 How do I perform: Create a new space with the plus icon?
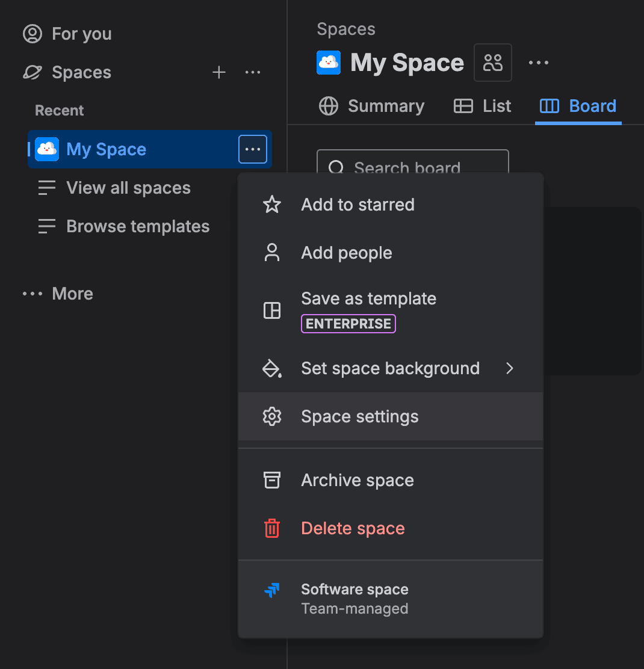click(x=219, y=72)
